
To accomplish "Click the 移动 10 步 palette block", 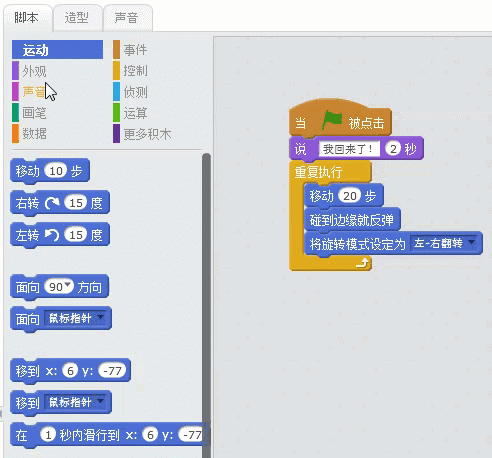I will pos(50,171).
